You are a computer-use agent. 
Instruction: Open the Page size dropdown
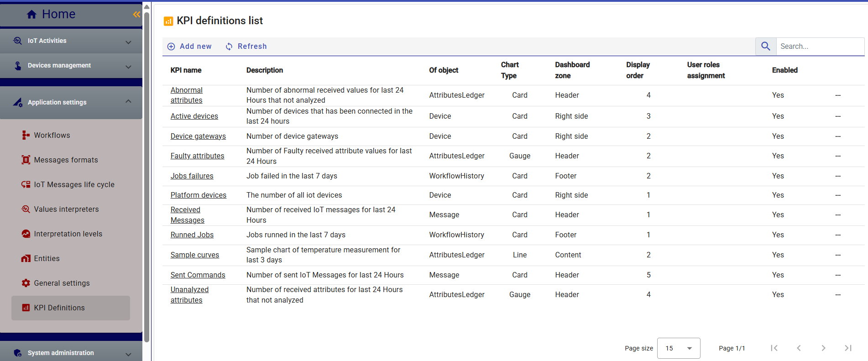pos(679,348)
